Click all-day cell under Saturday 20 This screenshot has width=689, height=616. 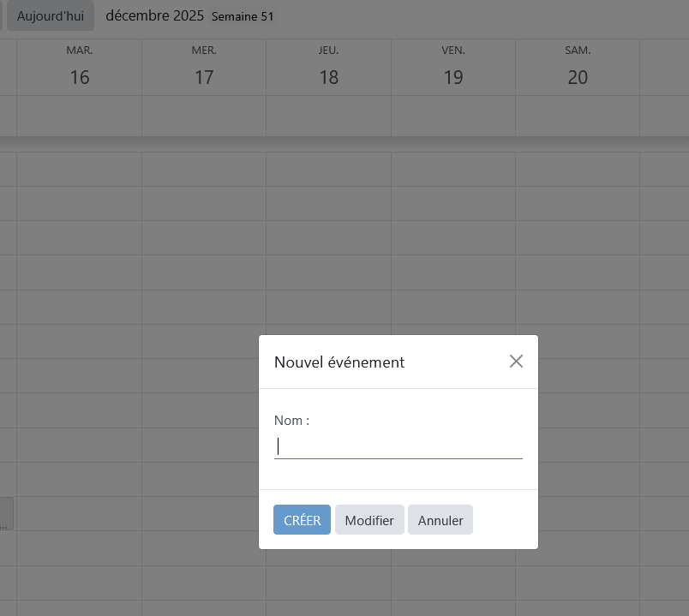[x=578, y=116]
